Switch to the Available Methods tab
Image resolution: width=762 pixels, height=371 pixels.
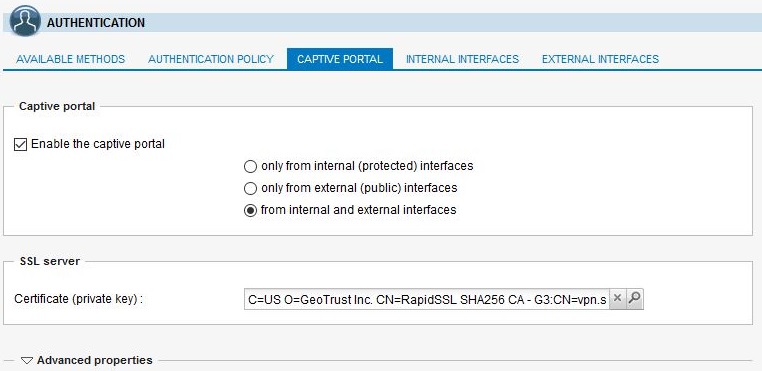[x=70, y=59]
